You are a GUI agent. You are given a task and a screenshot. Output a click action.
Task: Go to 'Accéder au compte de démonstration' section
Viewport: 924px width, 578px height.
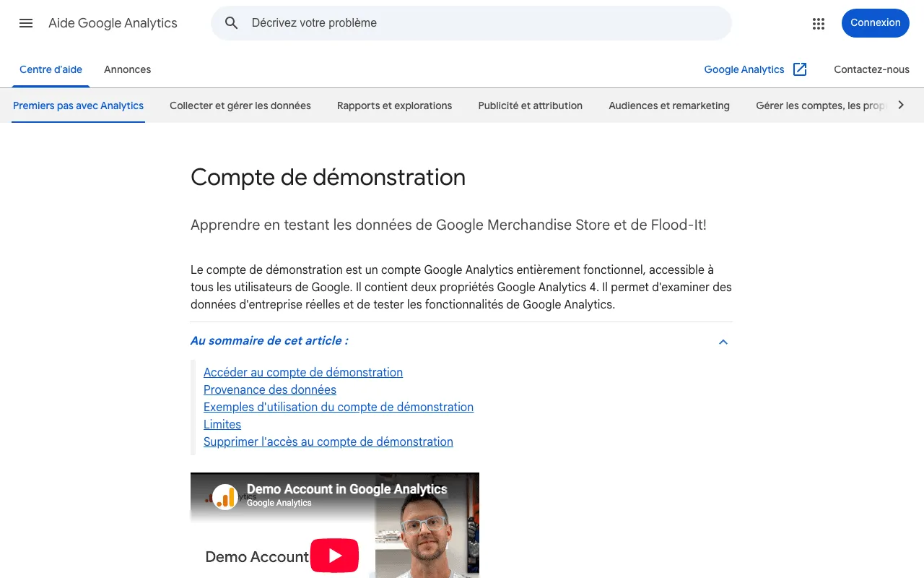(x=303, y=373)
